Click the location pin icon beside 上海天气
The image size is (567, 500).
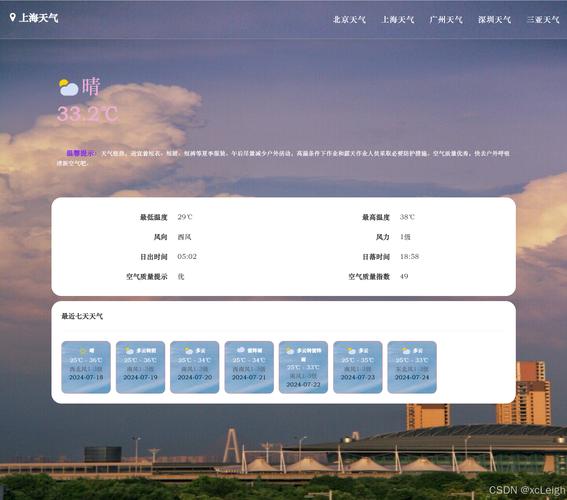pyautogui.click(x=12, y=17)
